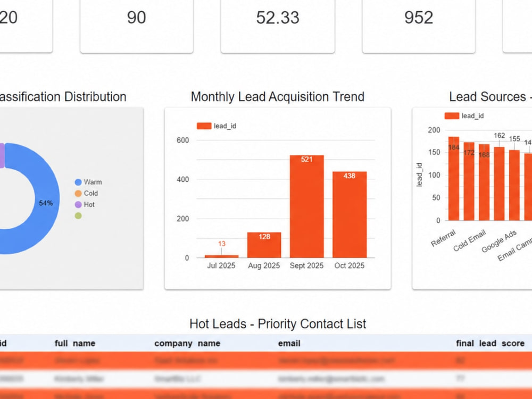532x399 pixels.
Task: Select the Cold legend entry
Action: pyautogui.click(x=87, y=194)
